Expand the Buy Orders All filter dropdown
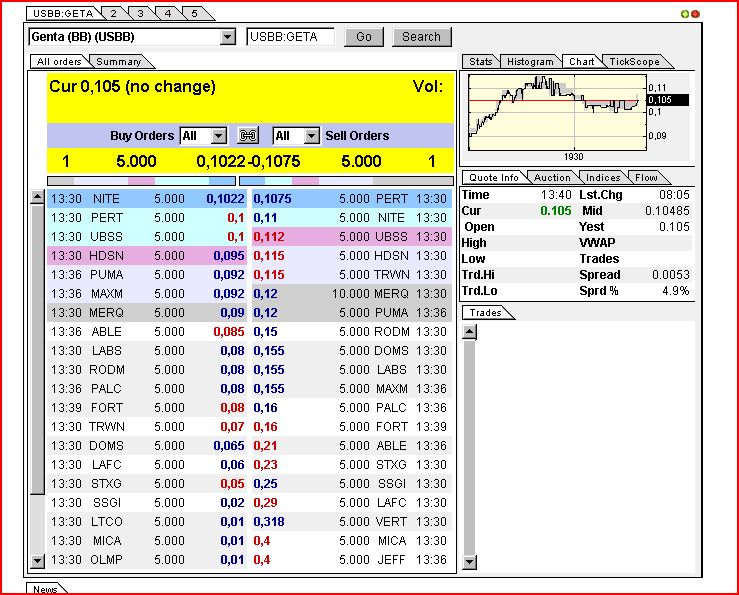Viewport: 739px width, 595px height. (219, 136)
